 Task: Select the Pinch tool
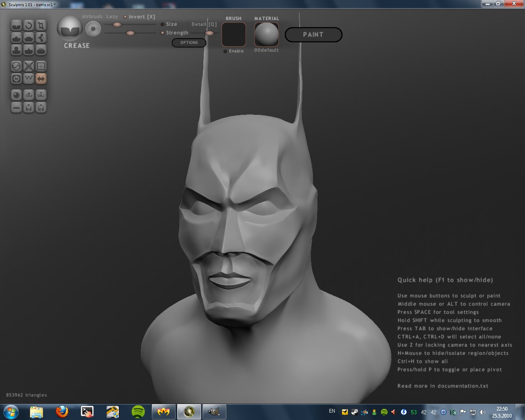coord(29,50)
